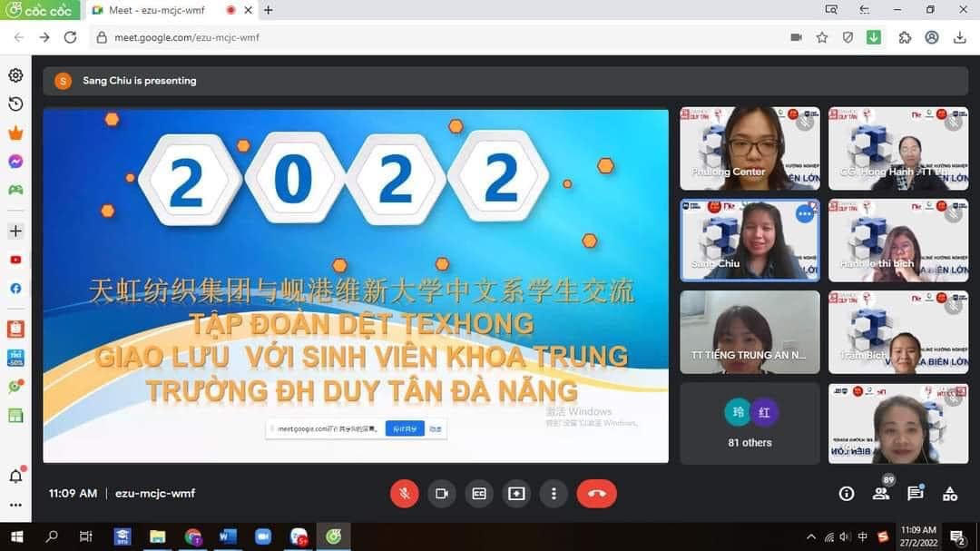980x551 pixels.
Task: Open the chat panel icon
Action: click(916, 494)
